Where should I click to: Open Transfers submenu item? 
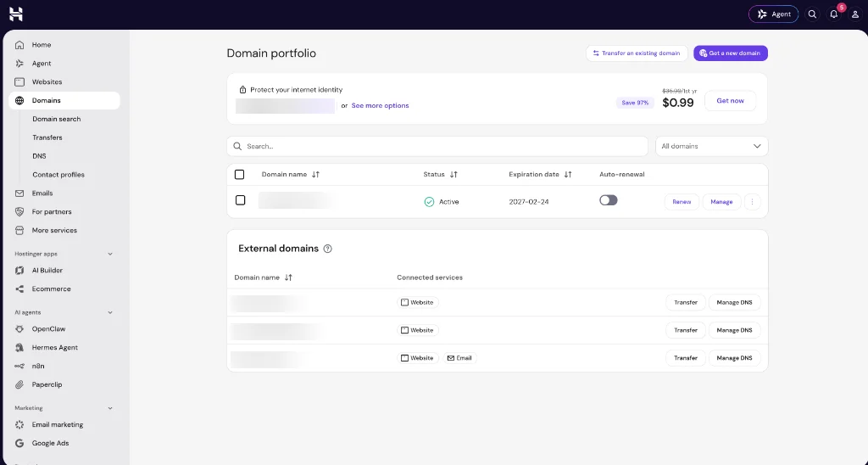click(47, 137)
